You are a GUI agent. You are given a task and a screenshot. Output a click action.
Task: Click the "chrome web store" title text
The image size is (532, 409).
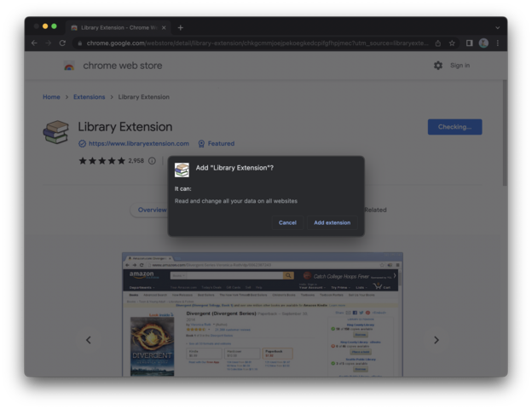[123, 66]
